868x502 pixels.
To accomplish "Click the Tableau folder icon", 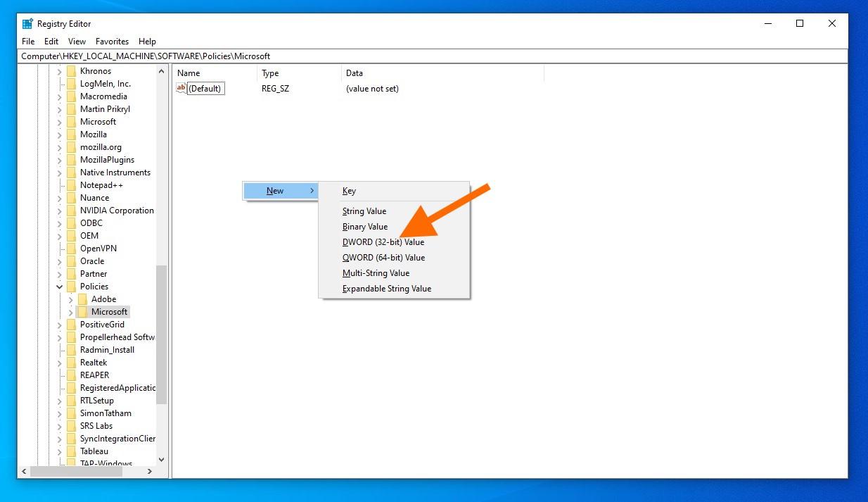I will coord(71,451).
